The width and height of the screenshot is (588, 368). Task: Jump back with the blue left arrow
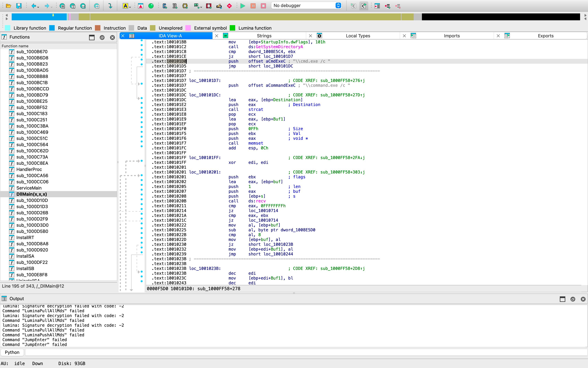[34, 6]
